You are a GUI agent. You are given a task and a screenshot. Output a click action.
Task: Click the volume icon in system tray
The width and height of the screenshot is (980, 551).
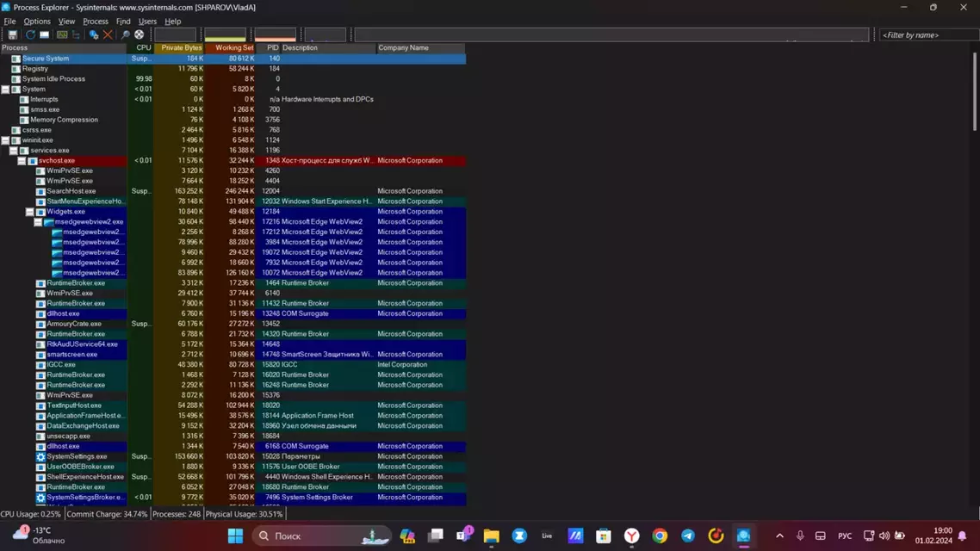[x=884, y=536]
